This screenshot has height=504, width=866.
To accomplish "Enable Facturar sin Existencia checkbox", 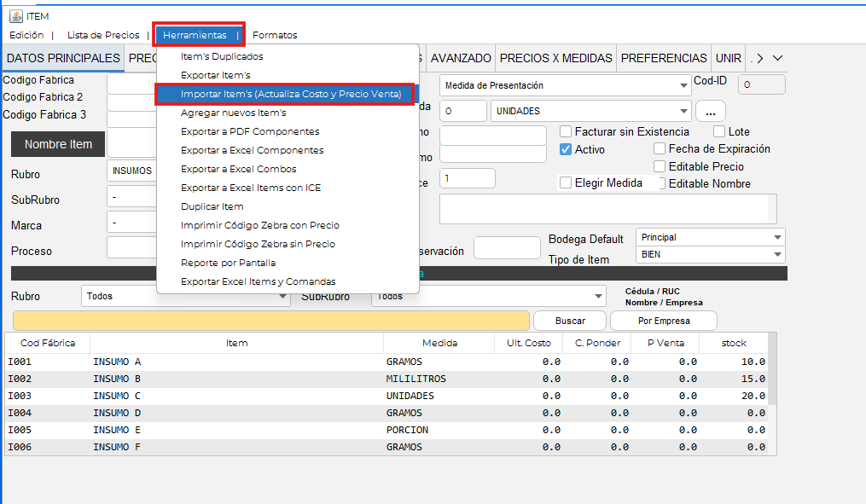I will tap(566, 132).
